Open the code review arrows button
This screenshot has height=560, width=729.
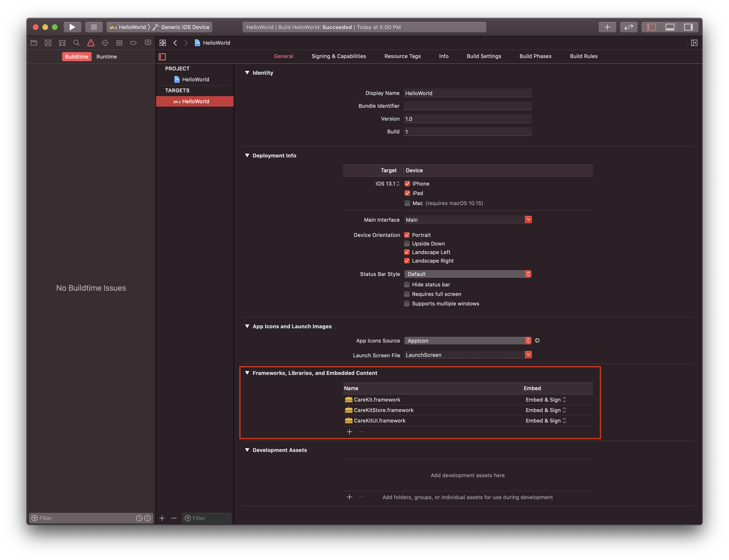coord(629,27)
